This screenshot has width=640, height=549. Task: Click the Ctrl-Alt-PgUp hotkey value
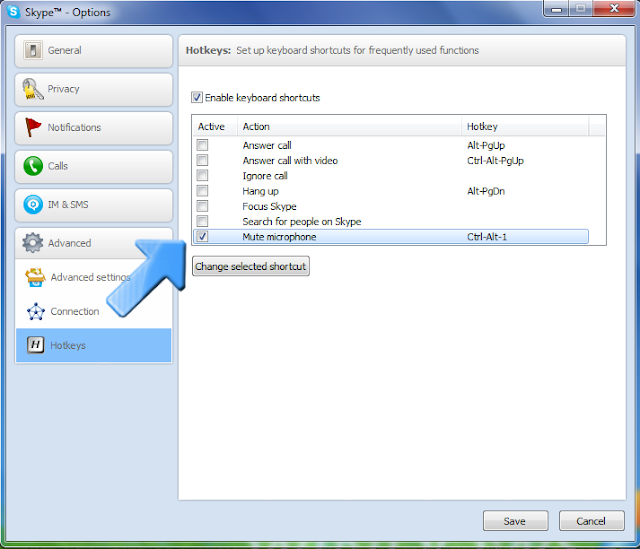click(x=495, y=160)
